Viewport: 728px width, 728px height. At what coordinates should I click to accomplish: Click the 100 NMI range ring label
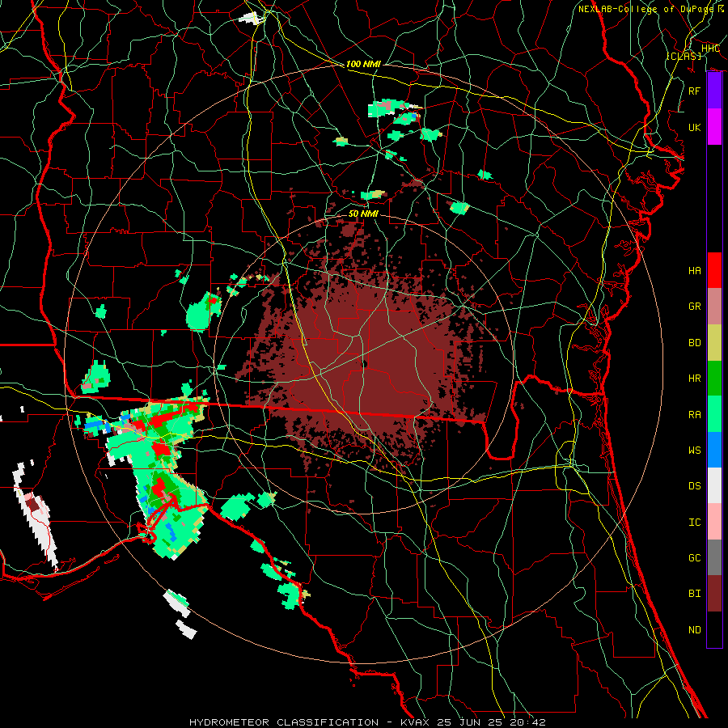(x=363, y=64)
